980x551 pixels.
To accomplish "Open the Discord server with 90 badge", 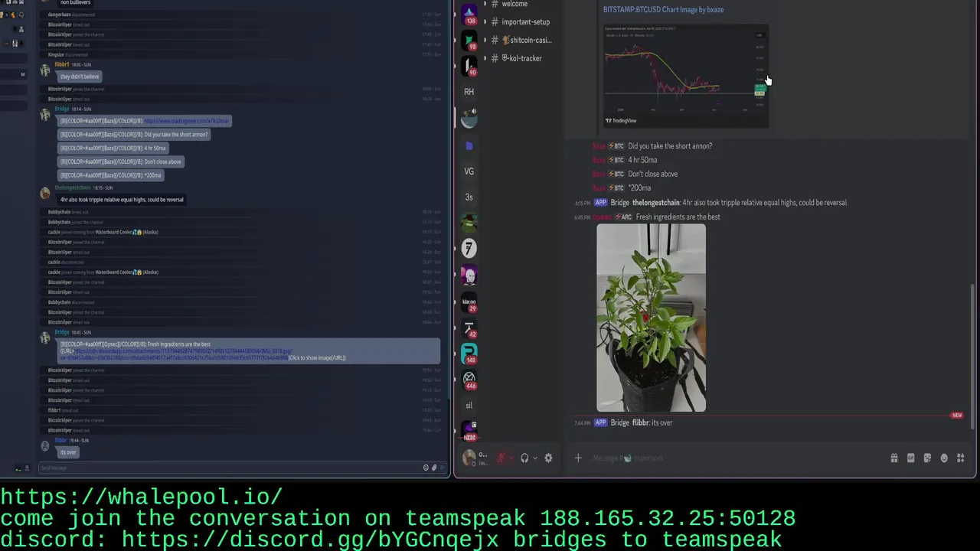I will click(469, 66).
